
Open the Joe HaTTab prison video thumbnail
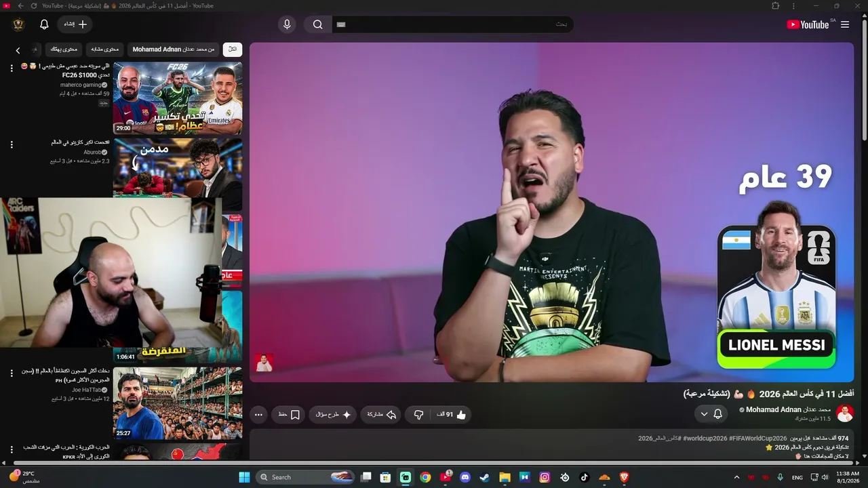pos(178,403)
